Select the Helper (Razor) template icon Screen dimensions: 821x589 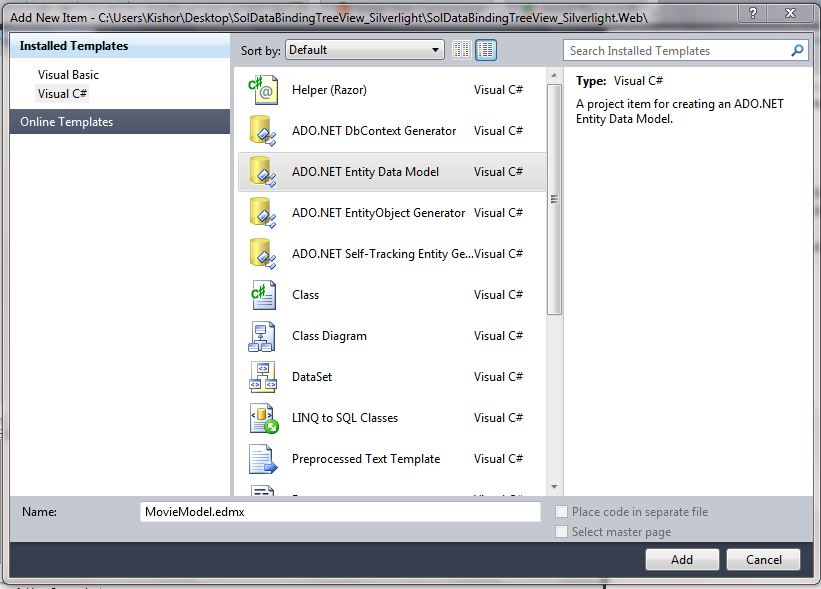pyautogui.click(x=263, y=90)
